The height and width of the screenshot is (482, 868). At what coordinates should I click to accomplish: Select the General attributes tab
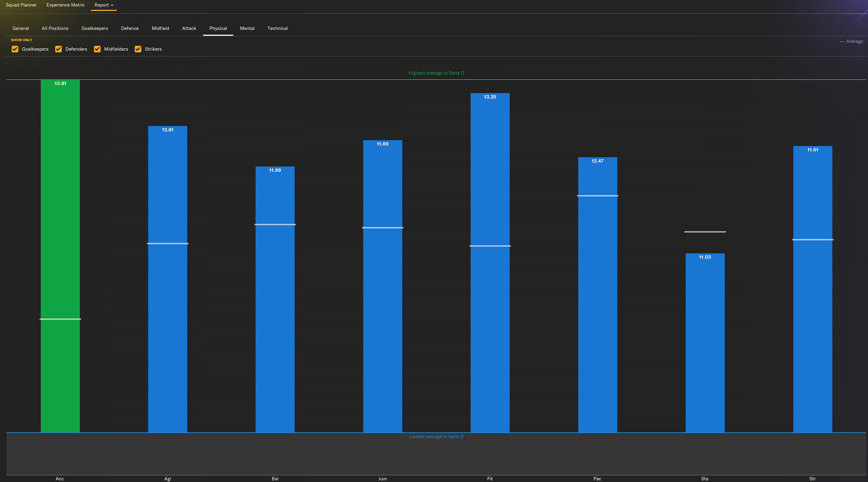click(x=20, y=28)
